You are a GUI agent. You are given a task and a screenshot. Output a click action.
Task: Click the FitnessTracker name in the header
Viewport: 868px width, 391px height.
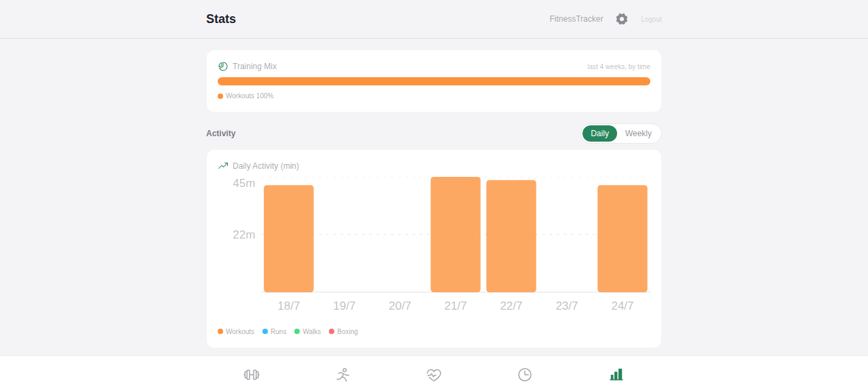(x=576, y=19)
